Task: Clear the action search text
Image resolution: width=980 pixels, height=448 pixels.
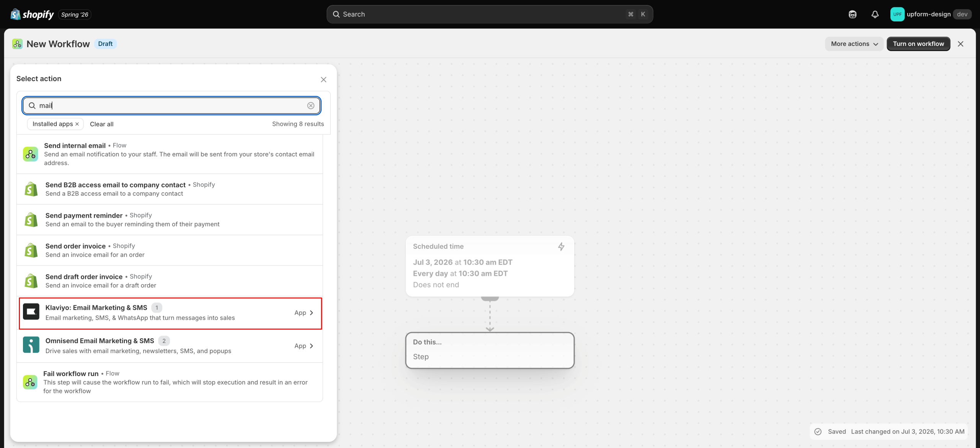Action: (311, 106)
